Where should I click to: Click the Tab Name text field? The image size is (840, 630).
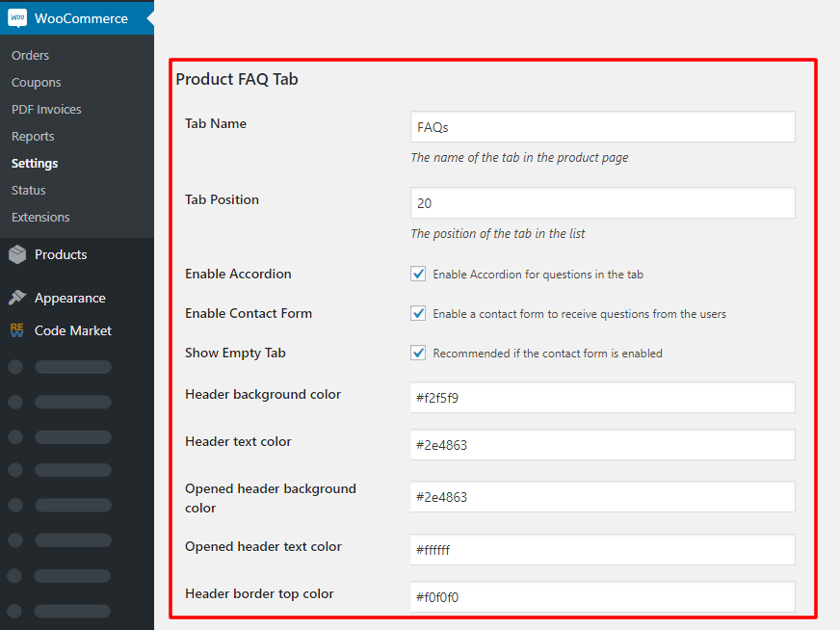click(x=602, y=127)
